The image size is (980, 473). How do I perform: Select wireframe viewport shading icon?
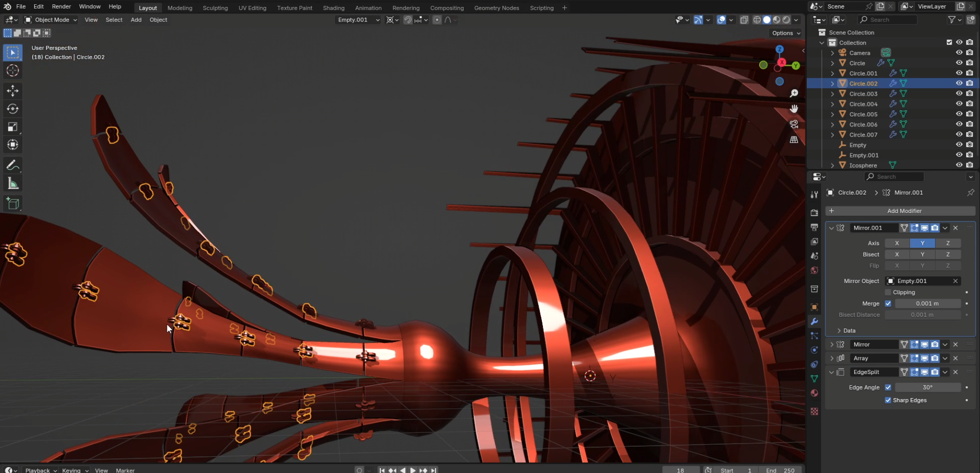(757, 20)
